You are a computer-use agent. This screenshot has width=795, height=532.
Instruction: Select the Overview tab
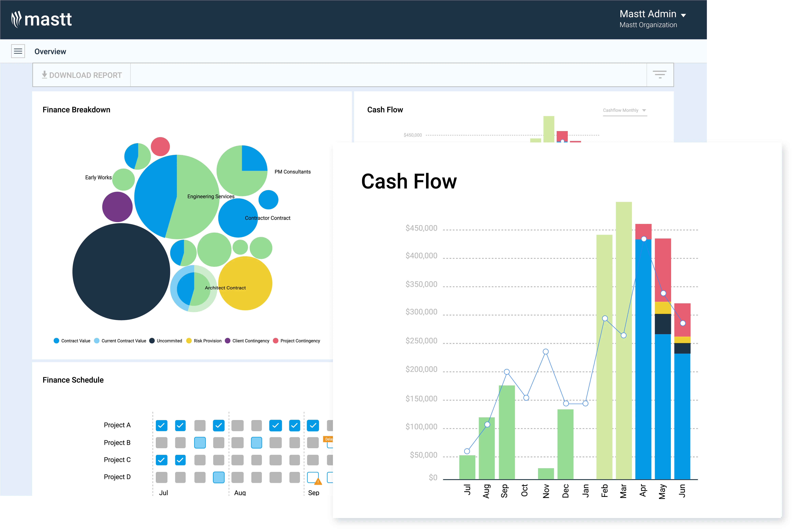[50, 52]
